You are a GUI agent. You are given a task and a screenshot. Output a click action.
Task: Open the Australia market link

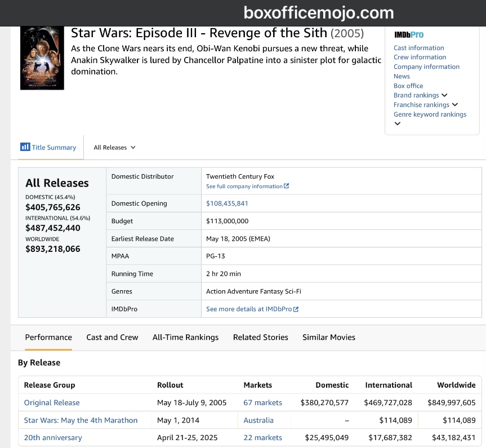[x=258, y=420]
